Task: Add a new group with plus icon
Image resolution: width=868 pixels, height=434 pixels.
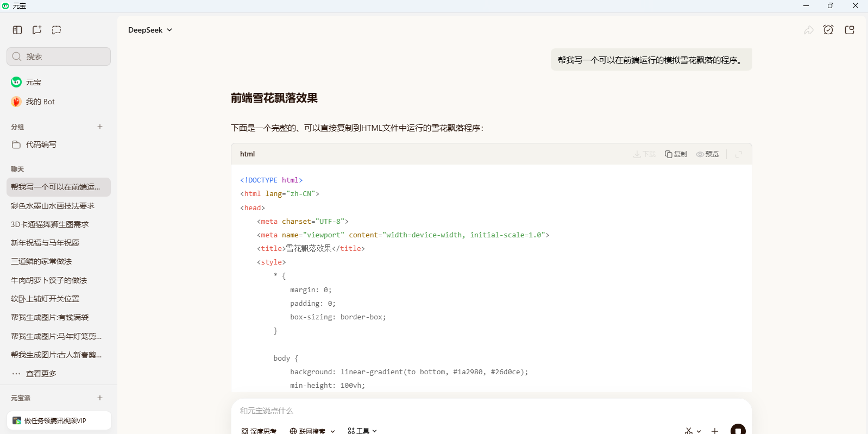Action: pos(100,127)
